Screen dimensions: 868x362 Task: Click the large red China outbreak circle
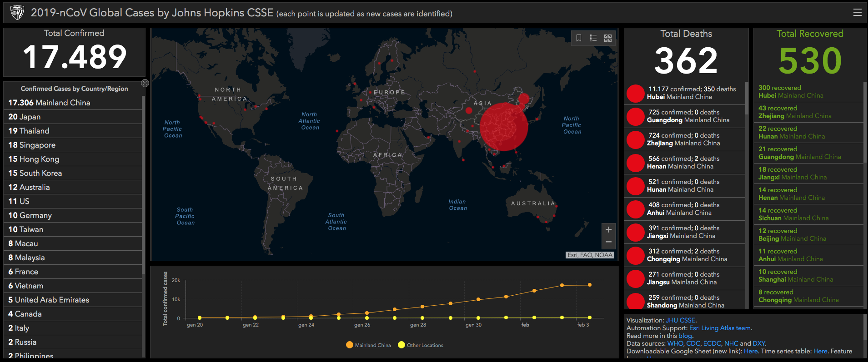(504, 127)
